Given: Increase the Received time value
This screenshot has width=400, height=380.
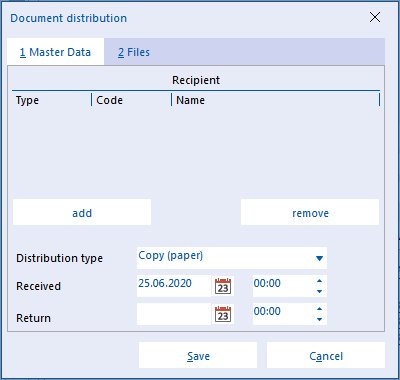Looking at the screenshot, I should tap(319, 281).
